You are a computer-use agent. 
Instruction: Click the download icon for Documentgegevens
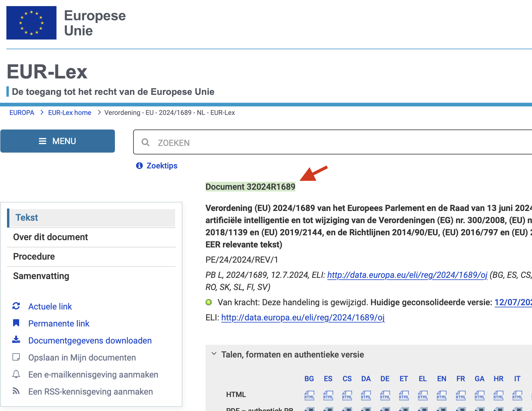(x=16, y=340)
